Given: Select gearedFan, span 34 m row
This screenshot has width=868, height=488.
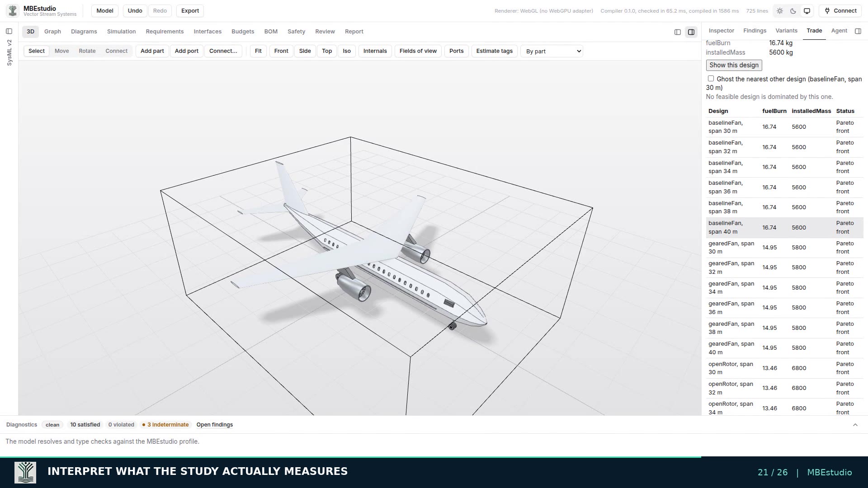Looking at the screenshot, I should coord(784,288).
